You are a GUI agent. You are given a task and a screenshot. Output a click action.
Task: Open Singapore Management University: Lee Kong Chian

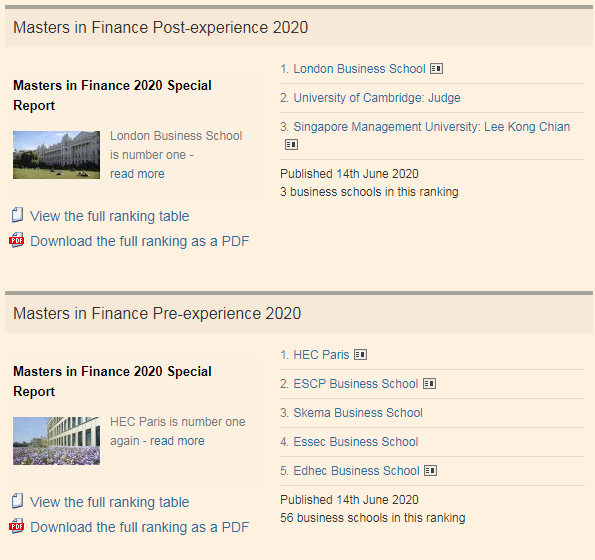(x=431, y=127)
